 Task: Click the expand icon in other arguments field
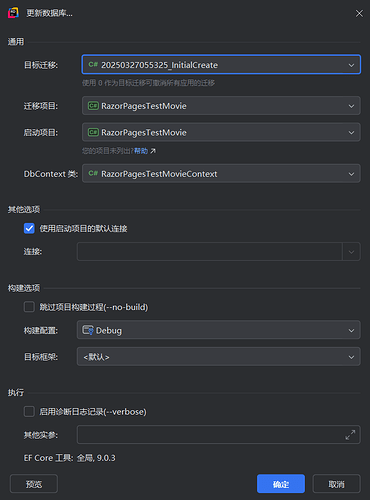click(350, 435)
